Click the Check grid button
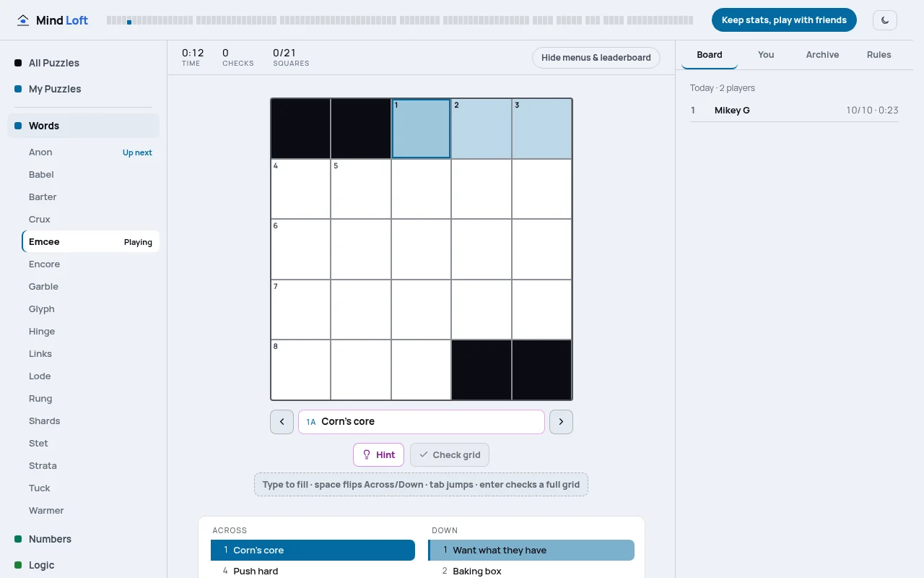 (450, 455)
